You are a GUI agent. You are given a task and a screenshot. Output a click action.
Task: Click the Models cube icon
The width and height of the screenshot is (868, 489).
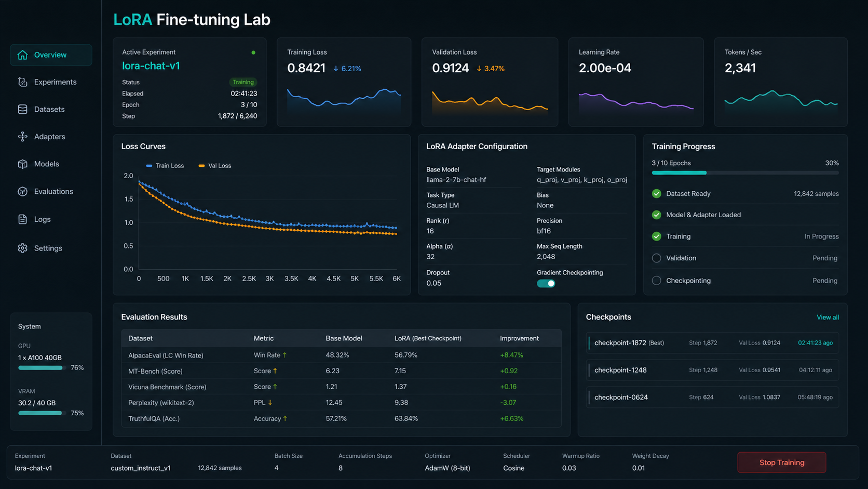(22, 164)
